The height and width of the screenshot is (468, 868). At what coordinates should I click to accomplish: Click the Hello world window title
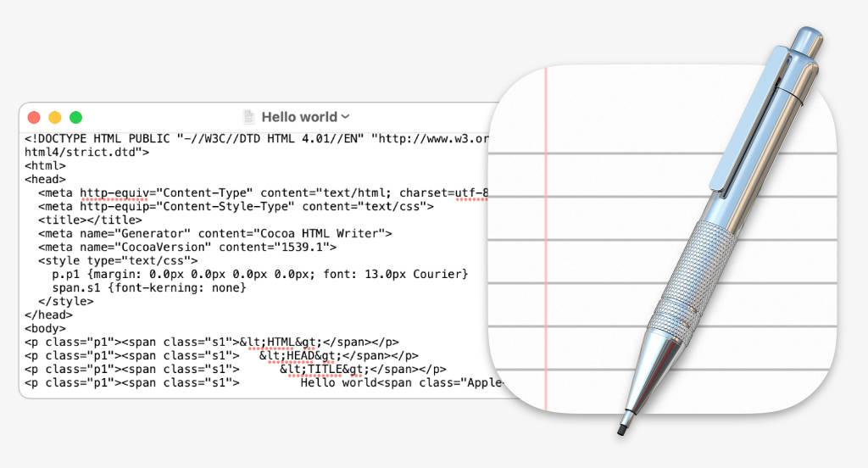(x=299, y=117)
